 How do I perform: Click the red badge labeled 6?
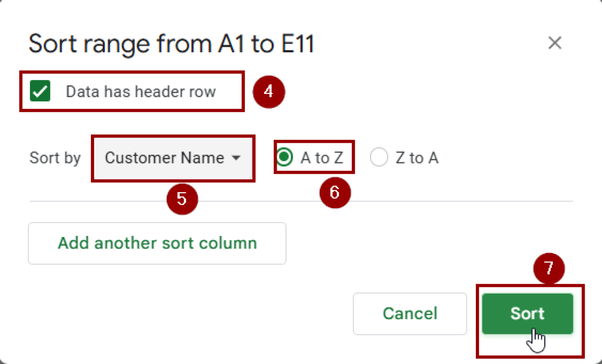[x=335, y=193]
